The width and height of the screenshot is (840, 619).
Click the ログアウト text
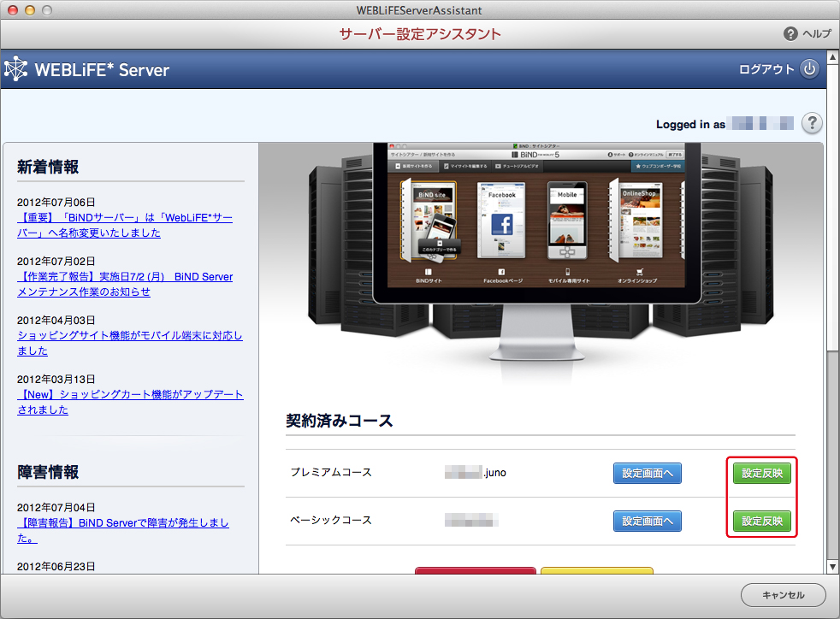(x=766, y=69)
